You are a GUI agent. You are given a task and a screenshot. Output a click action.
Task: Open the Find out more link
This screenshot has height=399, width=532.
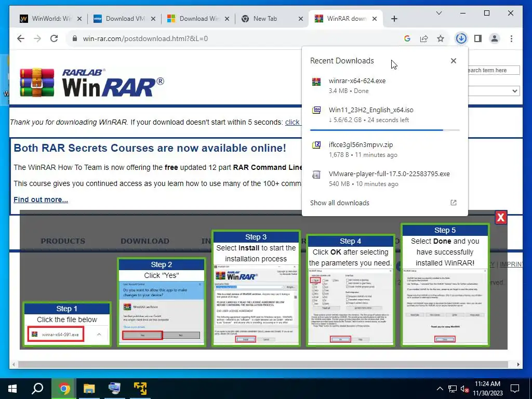(x=41, y=199)
